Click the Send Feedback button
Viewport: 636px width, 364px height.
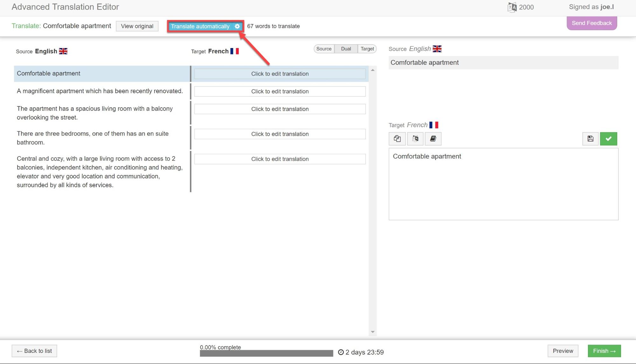[591, 23]
